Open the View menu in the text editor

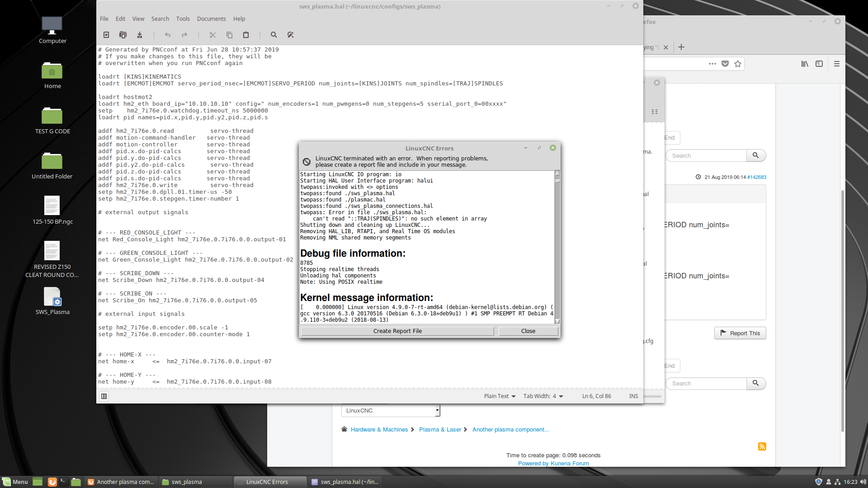(x=138, y=19)
